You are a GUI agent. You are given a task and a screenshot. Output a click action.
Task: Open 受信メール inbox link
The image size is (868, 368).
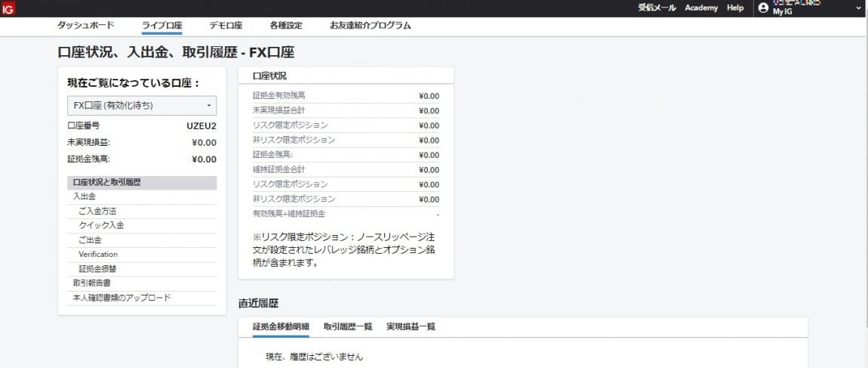click(x=657, y=8)
